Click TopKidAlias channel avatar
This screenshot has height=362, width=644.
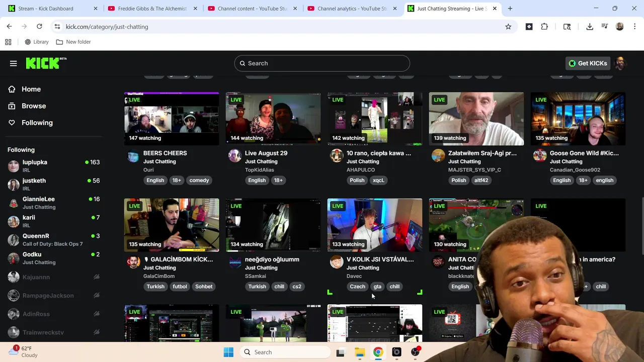[x=235, y=156]
